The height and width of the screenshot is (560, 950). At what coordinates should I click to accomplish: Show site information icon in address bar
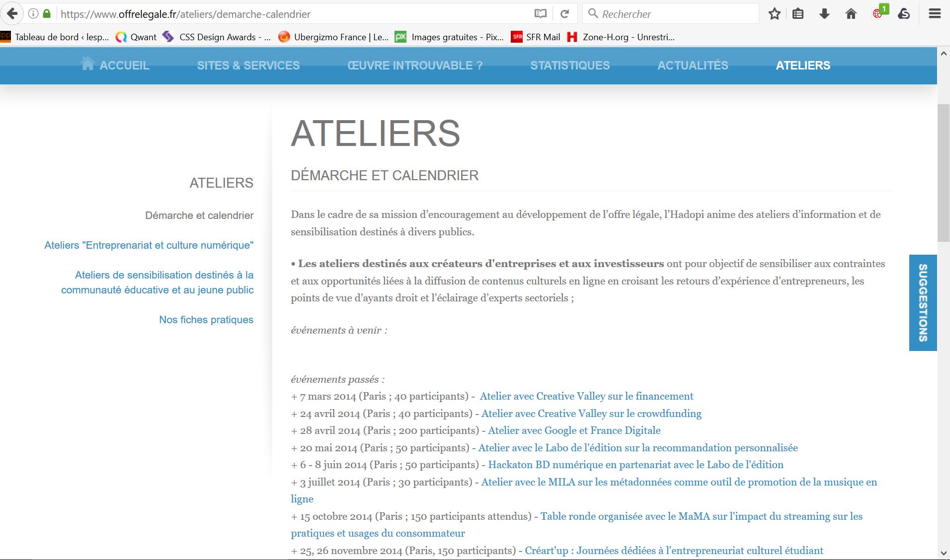[x=33, y=14]
